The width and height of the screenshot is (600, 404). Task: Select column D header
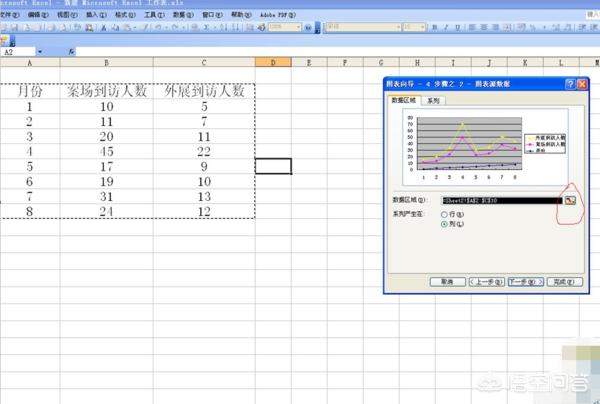(x=272, y=63)
